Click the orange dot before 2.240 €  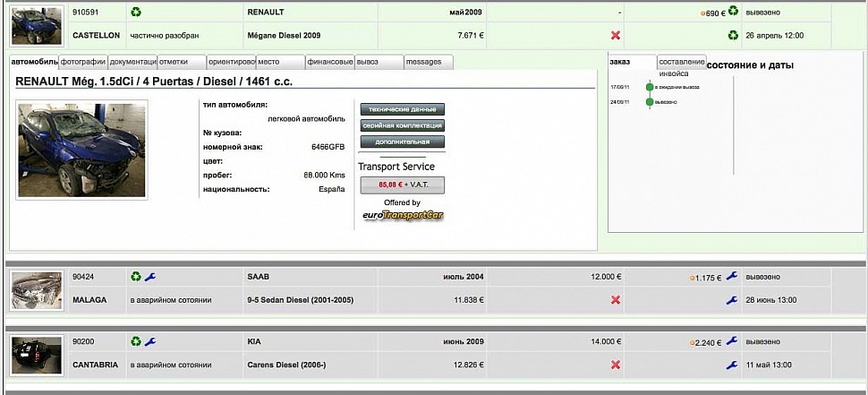pyautogui.click(x=692, y=343)
